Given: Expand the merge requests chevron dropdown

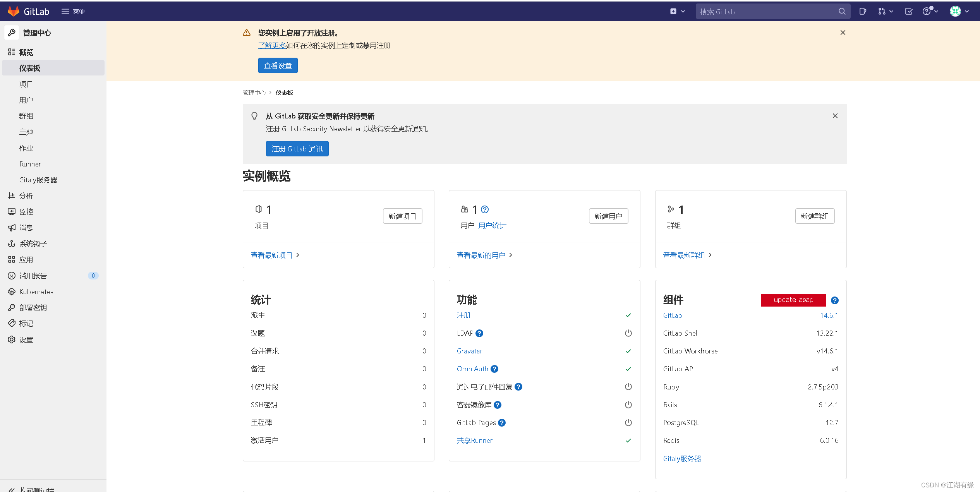Looking at the screenshot, I should pyautogui.click(x=891, y=11).
